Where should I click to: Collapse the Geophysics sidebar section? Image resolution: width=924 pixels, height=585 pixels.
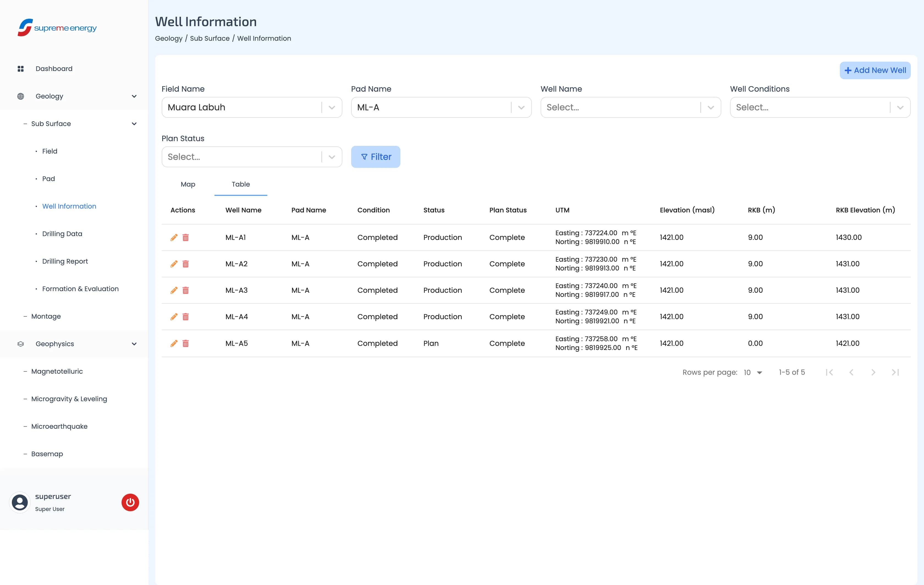[134, 344]
